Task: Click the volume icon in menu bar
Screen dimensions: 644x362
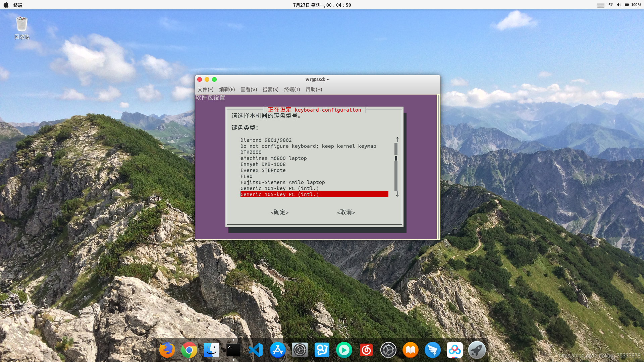Action: (x=619, y=5)
